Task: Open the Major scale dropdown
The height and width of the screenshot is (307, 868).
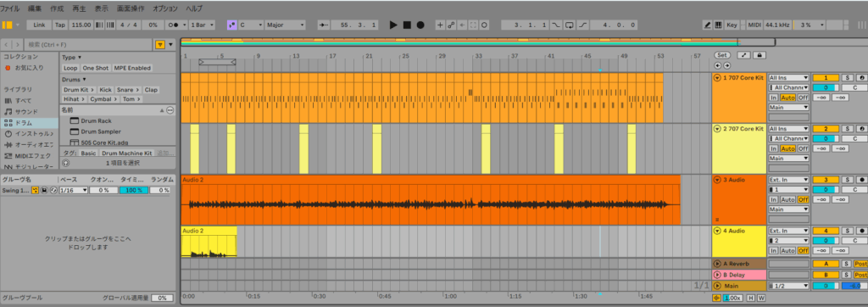Action: click(x=285, y=25)
